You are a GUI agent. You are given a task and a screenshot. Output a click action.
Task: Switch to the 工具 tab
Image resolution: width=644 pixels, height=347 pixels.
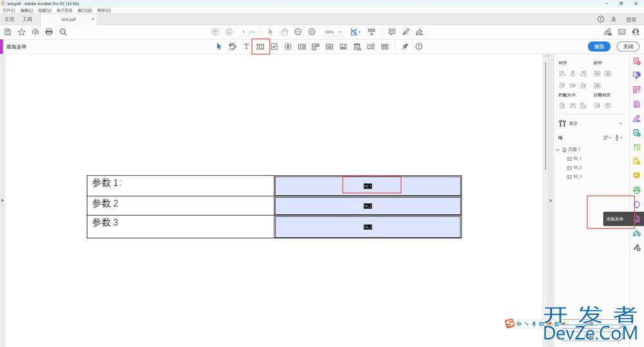pyautogui.click(x=27, y=19)
